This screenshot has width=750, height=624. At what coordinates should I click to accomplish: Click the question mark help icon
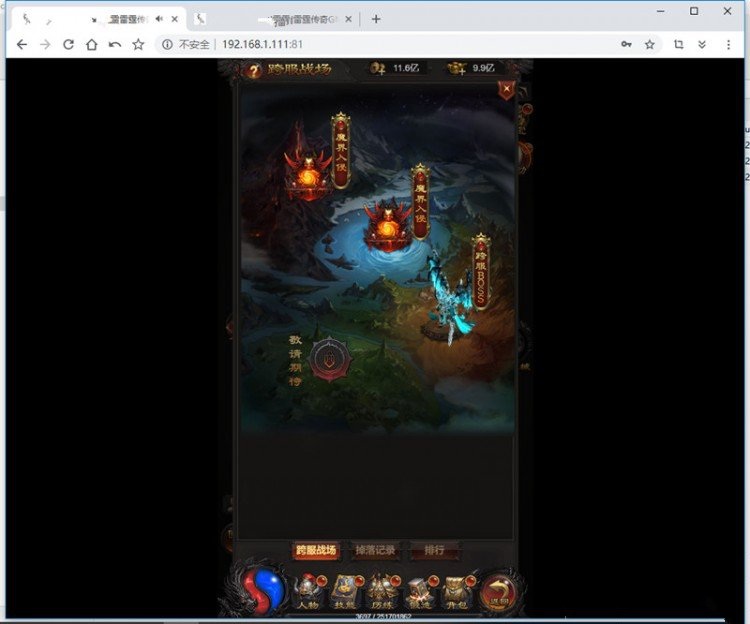pos(254,71)
